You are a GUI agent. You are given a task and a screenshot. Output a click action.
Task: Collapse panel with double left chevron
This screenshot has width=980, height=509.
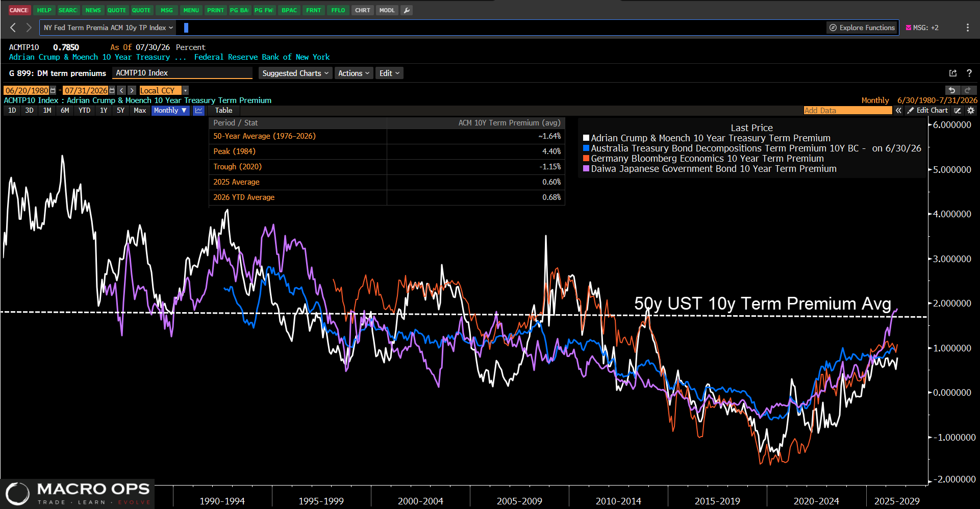pyautogui.click(x=898, y=110)
